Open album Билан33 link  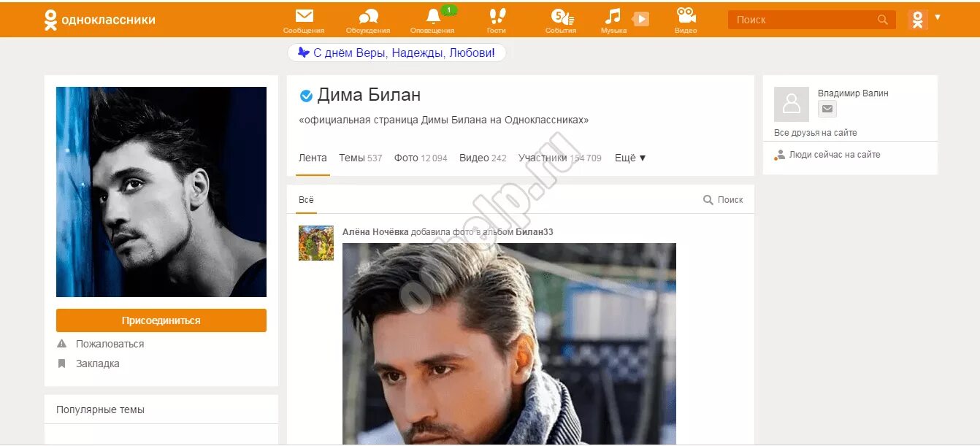535,232
